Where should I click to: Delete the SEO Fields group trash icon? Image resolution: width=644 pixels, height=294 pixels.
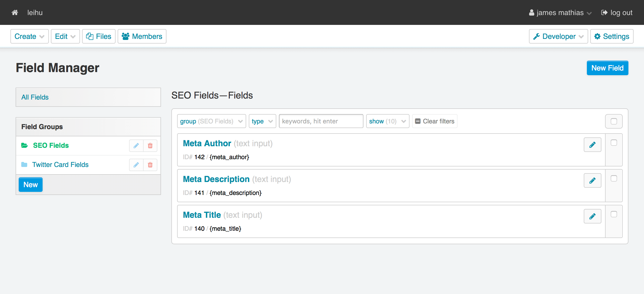tap(150, 146)
